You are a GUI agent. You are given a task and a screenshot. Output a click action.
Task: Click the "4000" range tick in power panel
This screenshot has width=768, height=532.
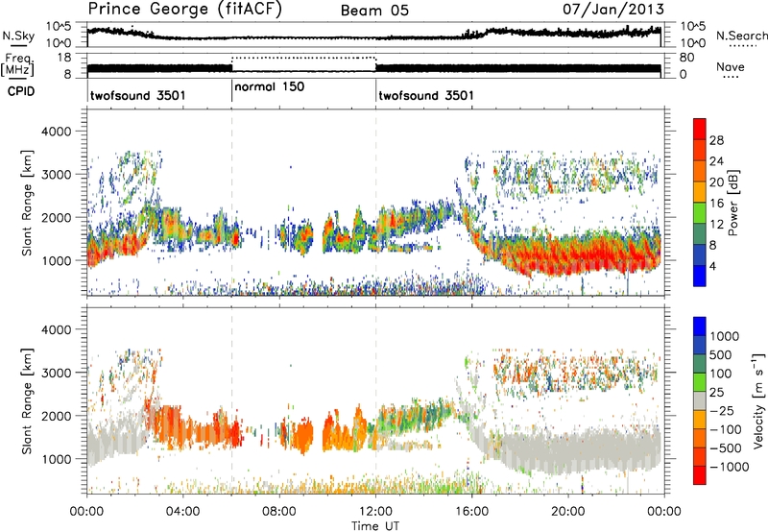57,132
